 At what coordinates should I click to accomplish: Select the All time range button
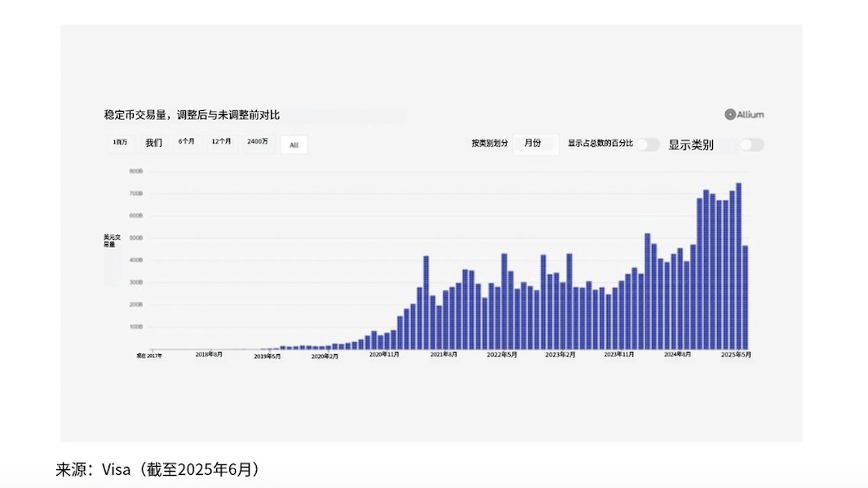(x=294, y=145)
